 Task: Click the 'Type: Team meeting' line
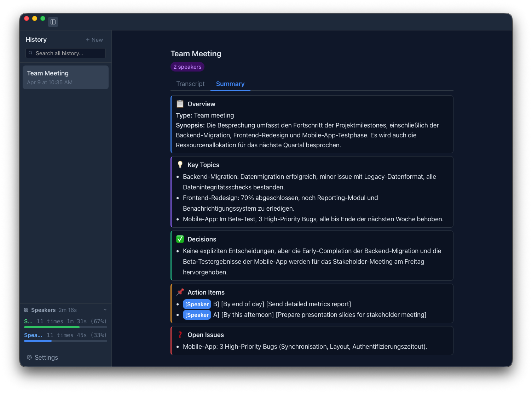[205, 115]
